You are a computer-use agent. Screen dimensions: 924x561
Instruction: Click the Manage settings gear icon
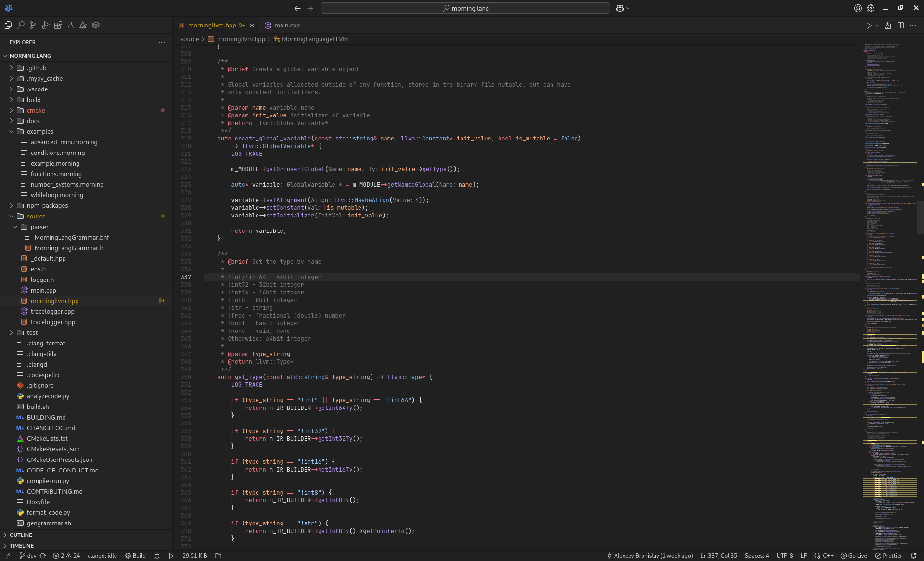[871, 8]
